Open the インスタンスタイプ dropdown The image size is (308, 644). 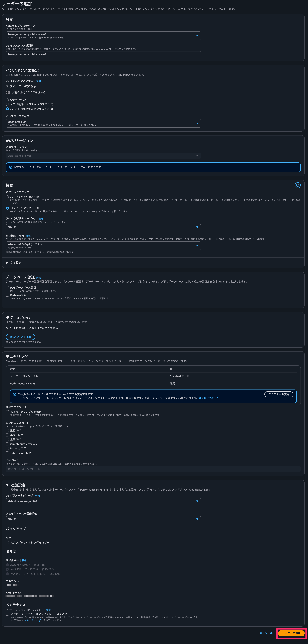tap(103, 123)
